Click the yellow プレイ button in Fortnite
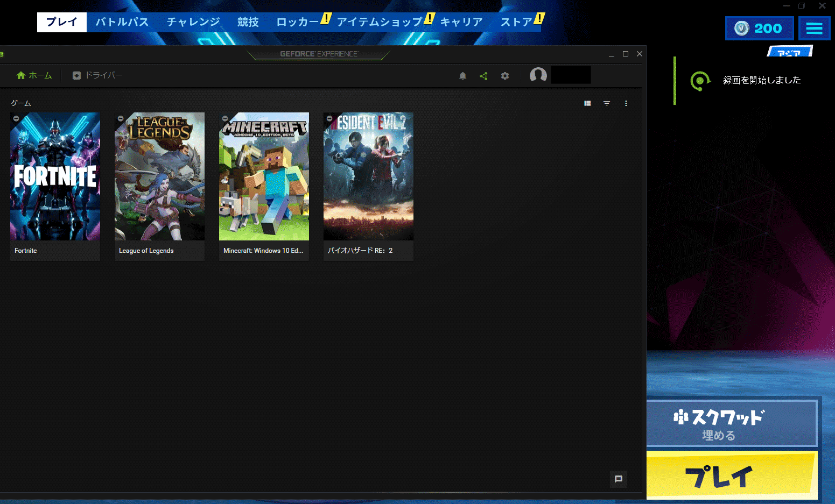Image resolution: width=835 pixels, height=504 pixels. coord(732,474)
